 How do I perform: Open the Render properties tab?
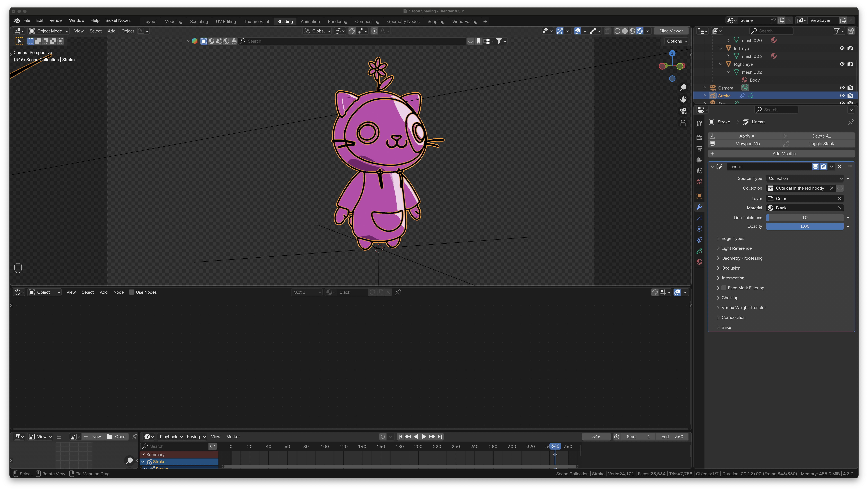(x=699, y=138)
